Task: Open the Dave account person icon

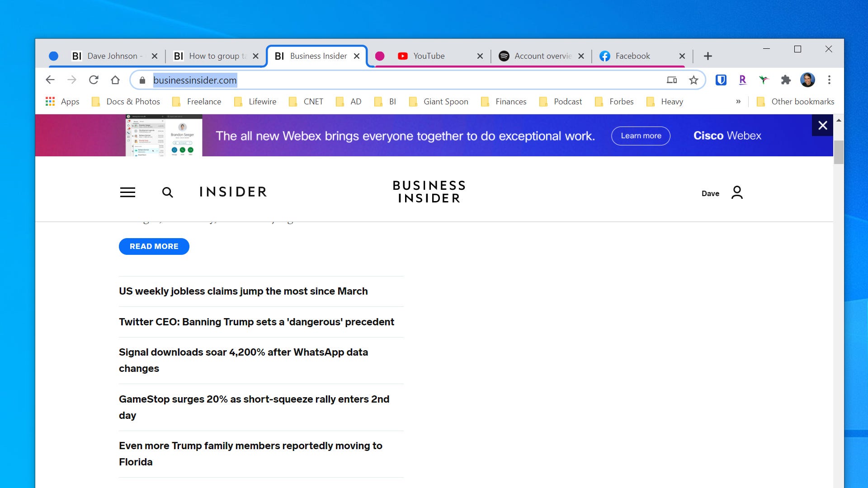Action: pos(737,192)
